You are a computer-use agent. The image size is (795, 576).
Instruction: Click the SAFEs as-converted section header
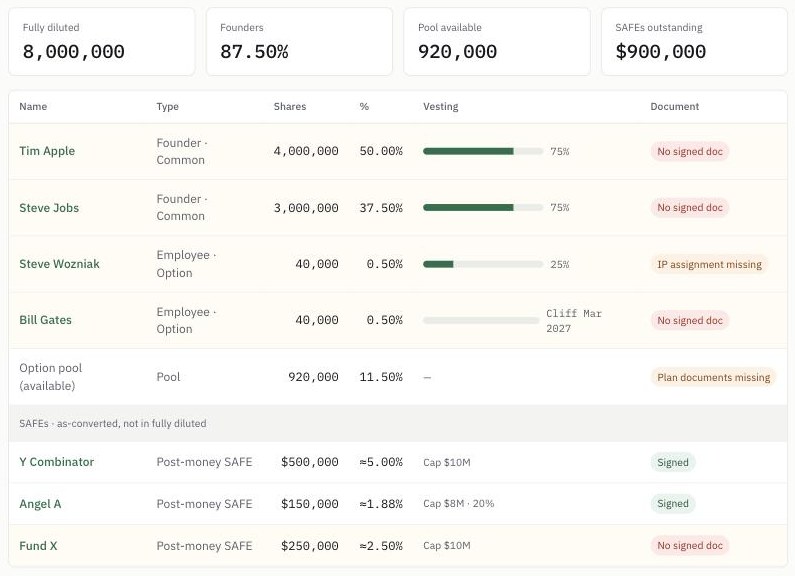click(398, 423)
